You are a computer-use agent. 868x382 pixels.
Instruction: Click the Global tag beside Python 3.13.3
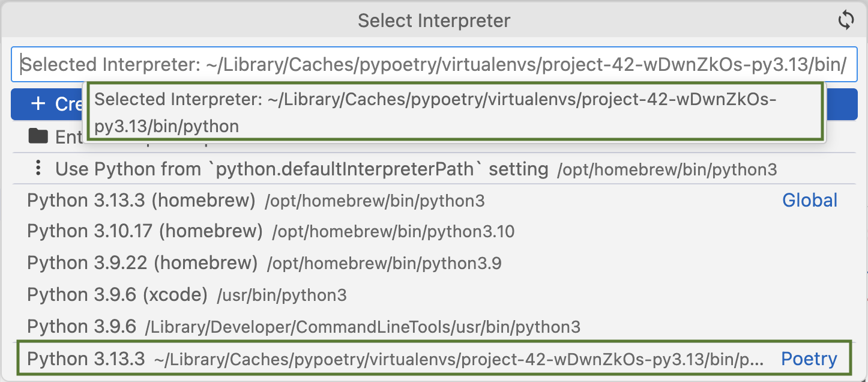(x=810, y=200)
